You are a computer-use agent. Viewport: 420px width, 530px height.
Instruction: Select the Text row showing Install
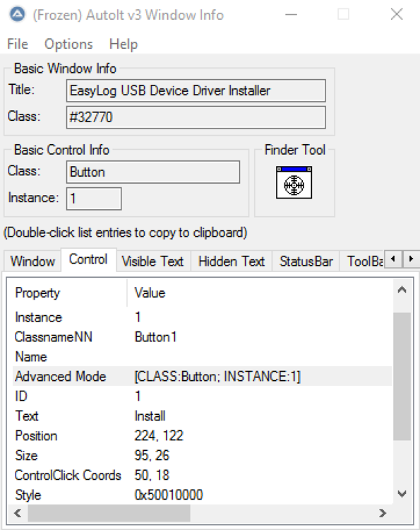click(203, 416)
